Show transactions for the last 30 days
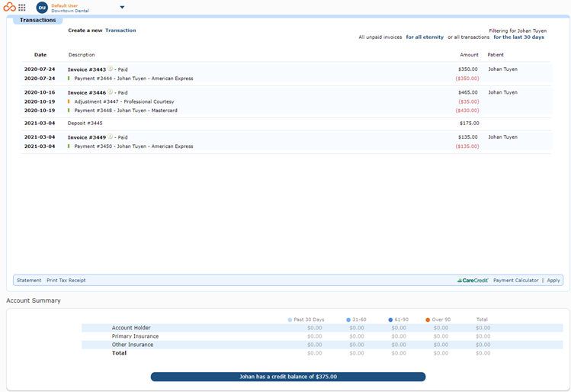This screenshot has height=392, width=571. point(518,37)
